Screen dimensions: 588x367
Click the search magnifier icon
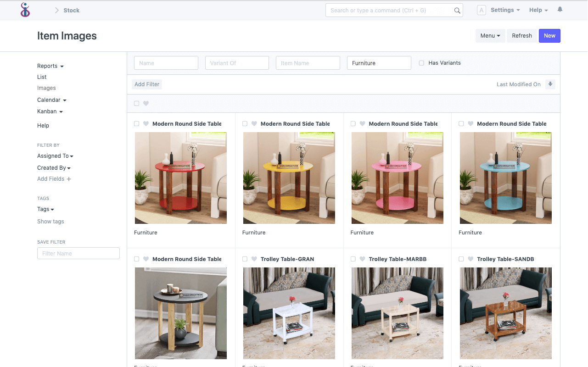tap(457, 10)
